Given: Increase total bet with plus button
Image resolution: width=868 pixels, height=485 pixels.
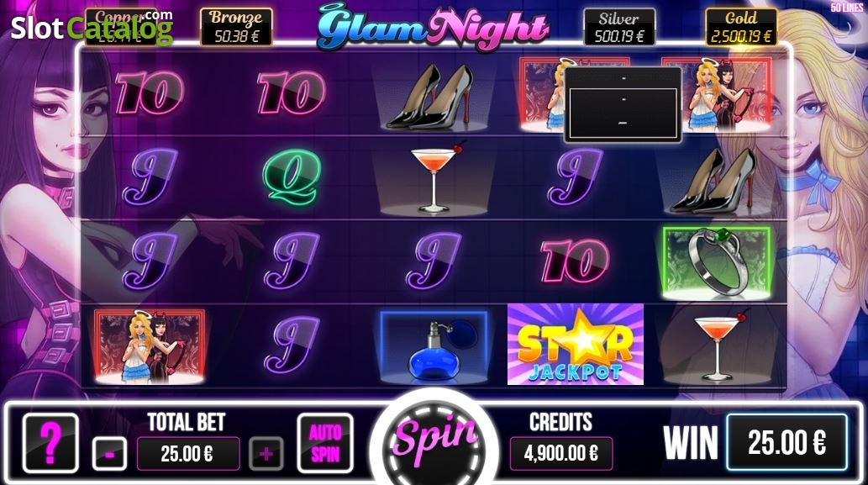Looking at the screenshot, I should 266,454.
